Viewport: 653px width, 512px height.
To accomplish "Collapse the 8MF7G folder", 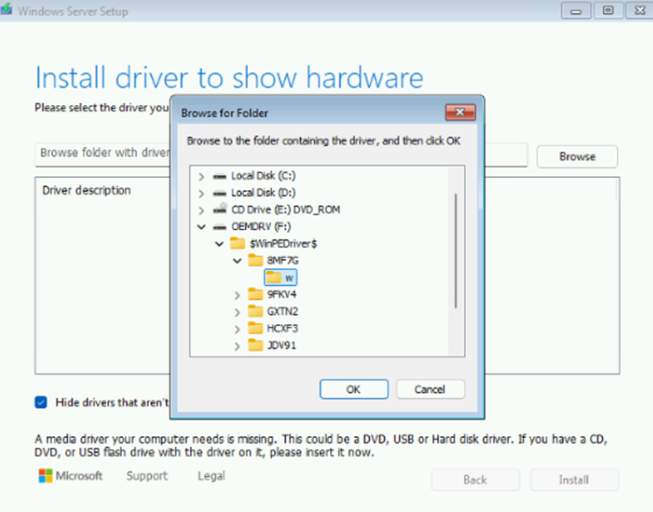I will click(237, 261).
